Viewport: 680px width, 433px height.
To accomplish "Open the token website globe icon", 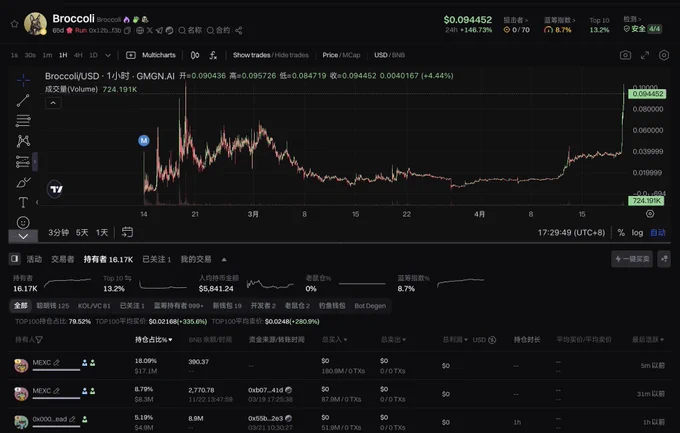I will (x=140, y=30).
